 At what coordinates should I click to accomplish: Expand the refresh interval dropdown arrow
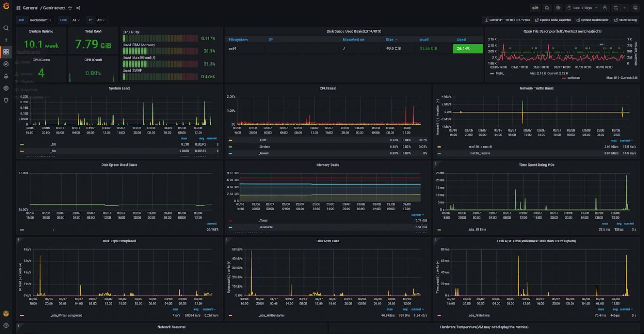click(x=624, y=8)
